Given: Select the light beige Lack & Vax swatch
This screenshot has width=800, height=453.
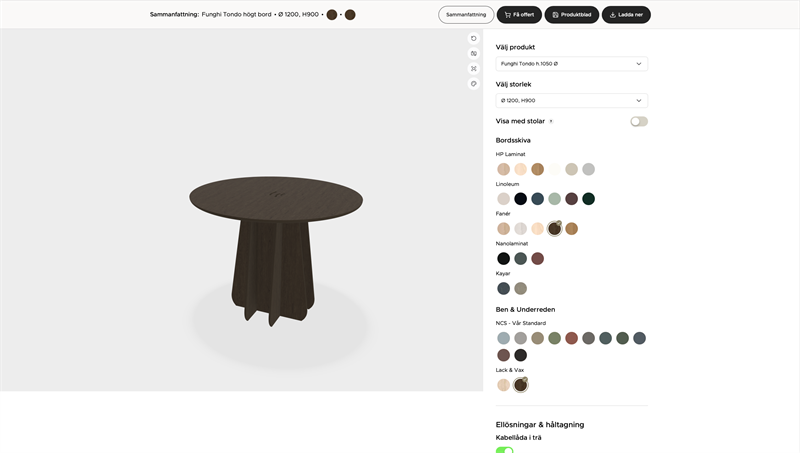Looking at the screenshot, I should [x=504, y=385].
